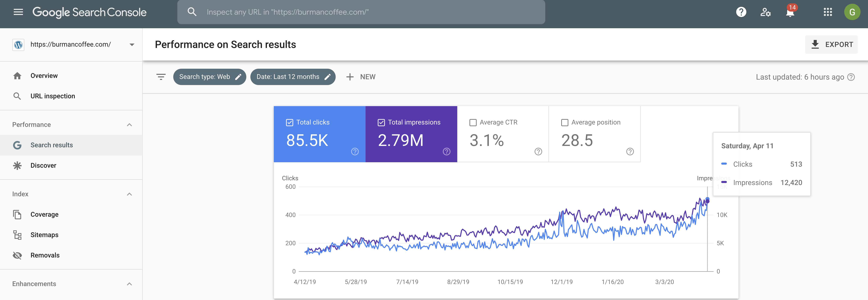868x300 pixels.
Task: Click Average position help icon
Action: click(x=630, y=152)
